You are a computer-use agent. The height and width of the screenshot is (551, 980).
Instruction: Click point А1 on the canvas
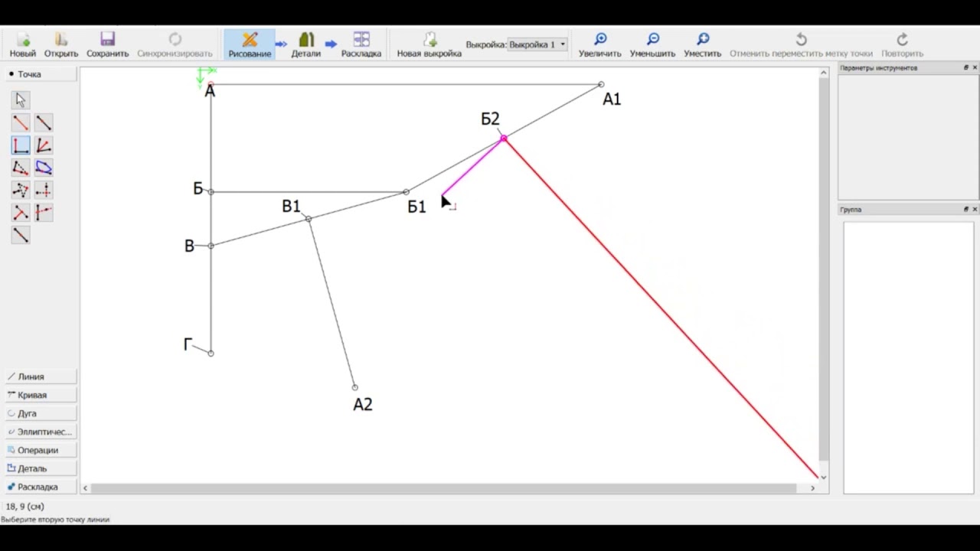[x=601, y=84]
